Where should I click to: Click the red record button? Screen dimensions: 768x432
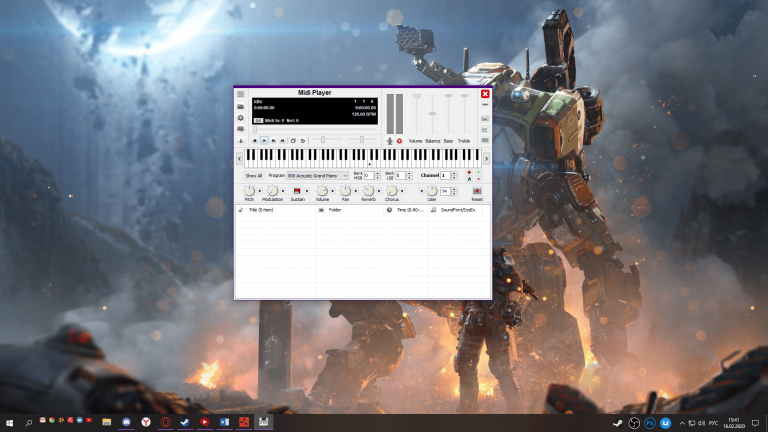point(399,141)
